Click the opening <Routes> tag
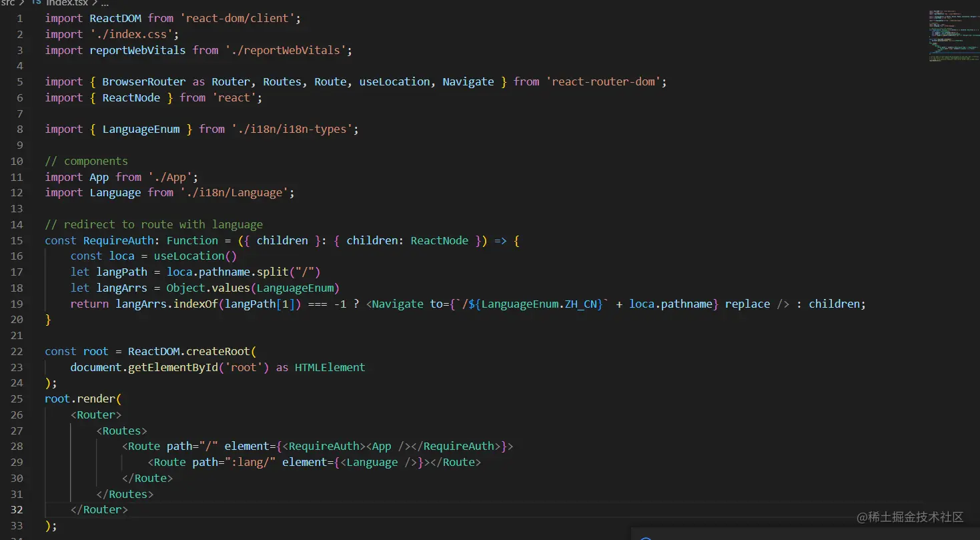 click(x=122, y=431)
